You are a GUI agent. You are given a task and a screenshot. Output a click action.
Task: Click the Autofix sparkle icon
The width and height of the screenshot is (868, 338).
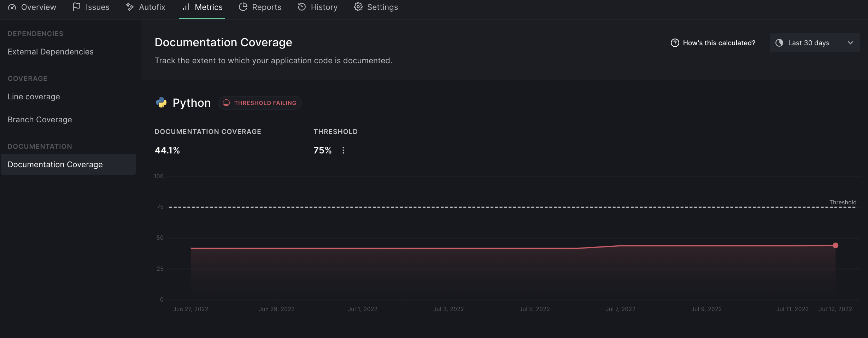point(129,6)
